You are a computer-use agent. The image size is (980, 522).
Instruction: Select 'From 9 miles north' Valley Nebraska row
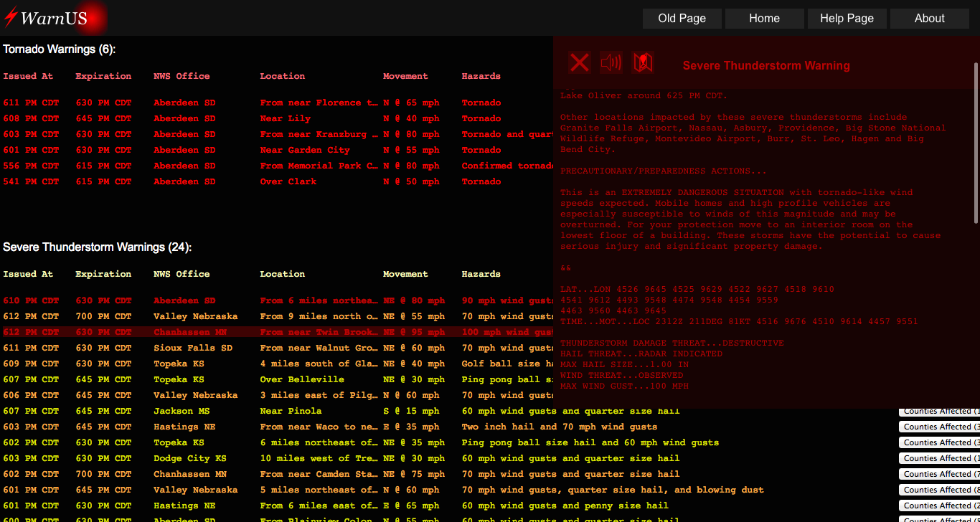(319, 316)
